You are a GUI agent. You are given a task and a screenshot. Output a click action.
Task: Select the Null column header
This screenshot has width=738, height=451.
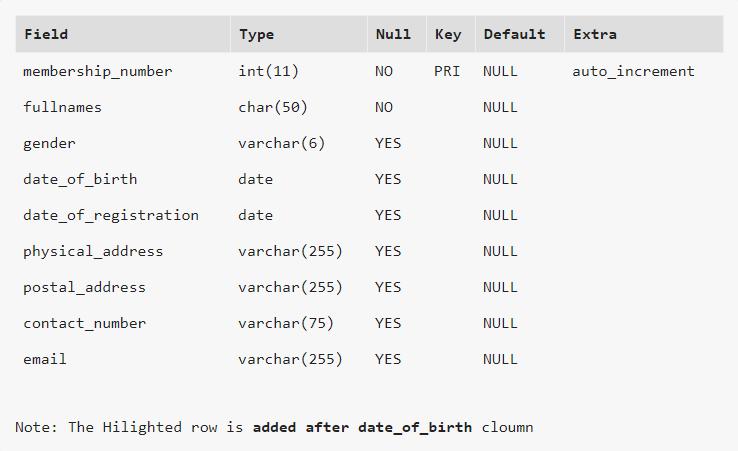393,34
